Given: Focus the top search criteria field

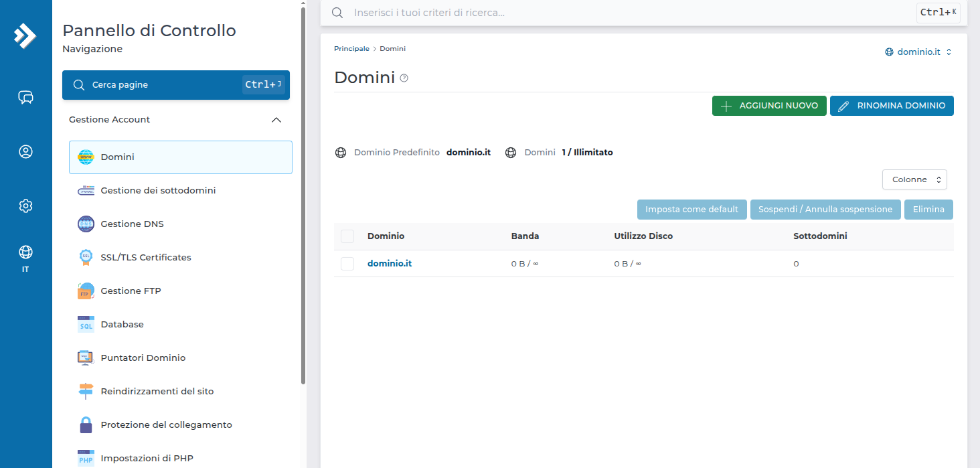Looking at the screenshot, I should tap(629, 13).
